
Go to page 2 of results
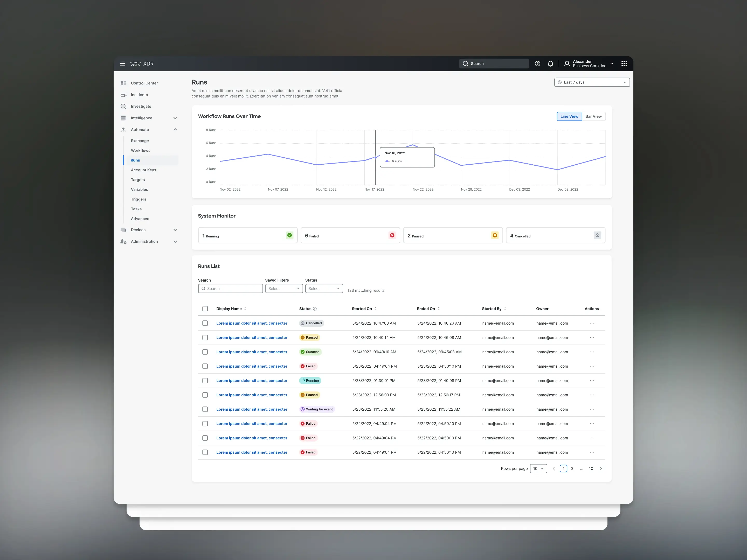[572, 468]
